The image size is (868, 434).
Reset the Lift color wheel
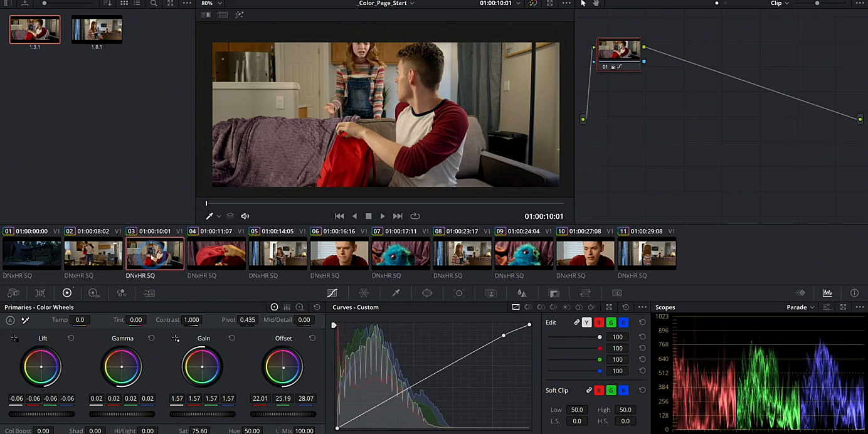71,338
